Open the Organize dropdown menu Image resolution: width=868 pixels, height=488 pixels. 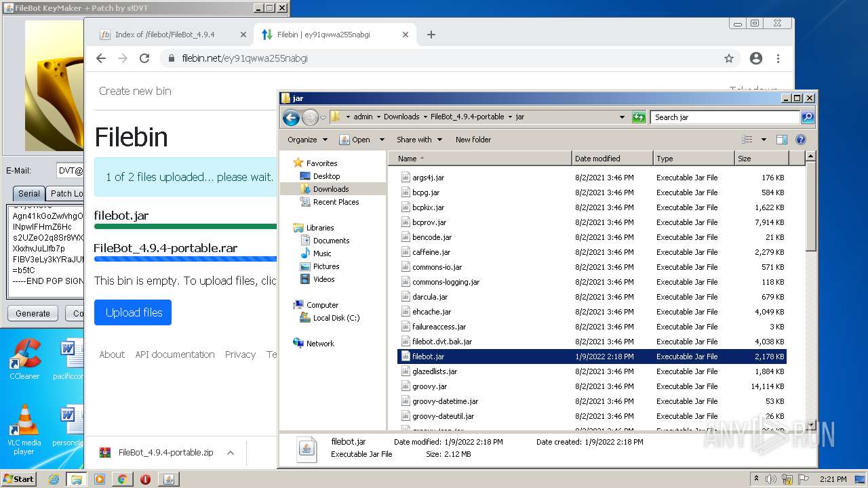pyautogui.click(x=307, y=140)
